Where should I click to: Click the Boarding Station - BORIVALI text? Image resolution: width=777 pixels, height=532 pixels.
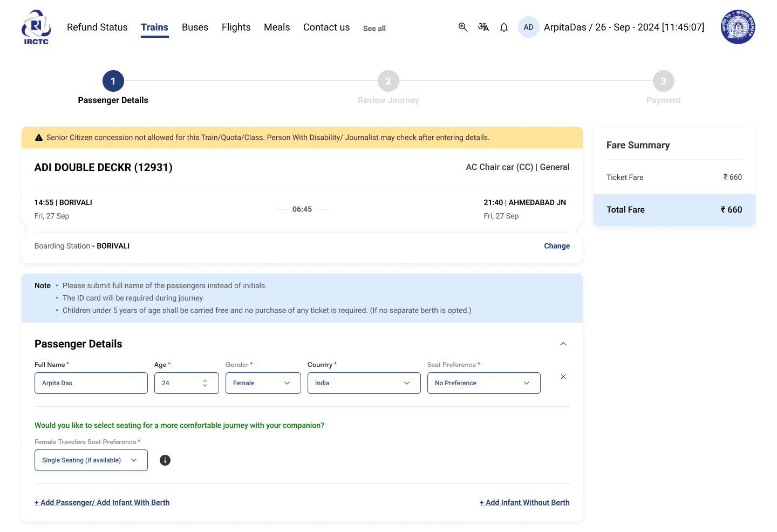coord(82,245)
